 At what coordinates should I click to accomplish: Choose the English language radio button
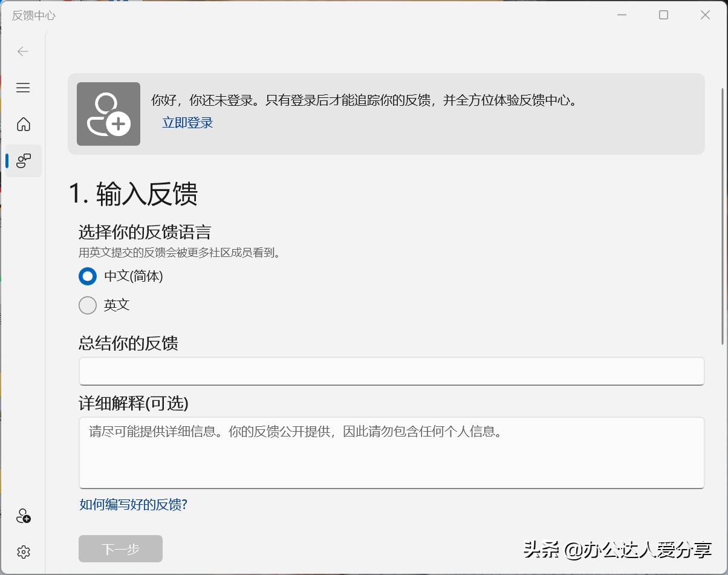87,305
